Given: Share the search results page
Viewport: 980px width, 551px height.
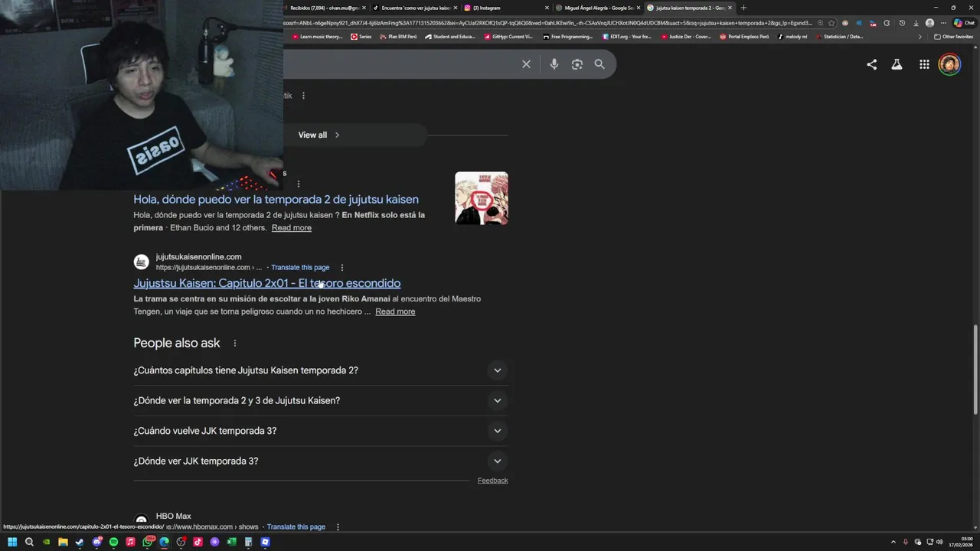Looking at the screenshot, I should pyautogui.click(x=871, y=64).
